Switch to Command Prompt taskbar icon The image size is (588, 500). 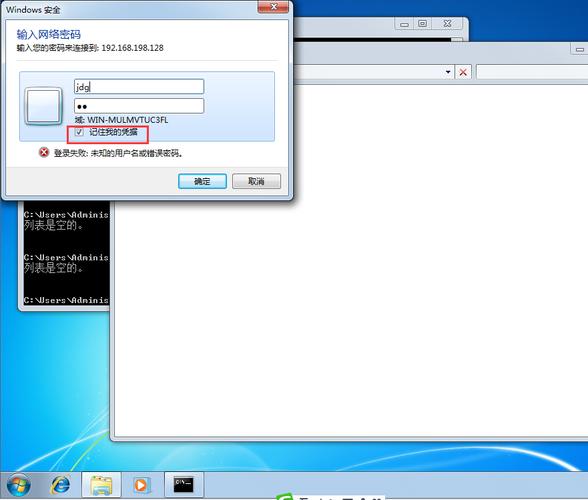coord(184,485)
